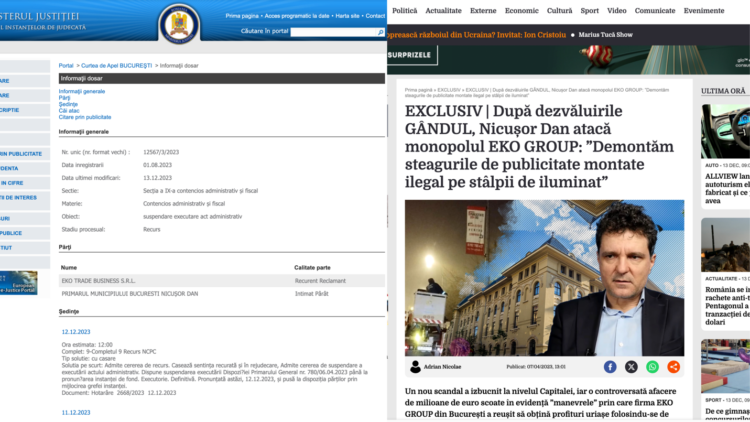750x422 pixels.
Task: Click the ACTUALITATE category tag in sidebar
Action: [x=721, y=278]
